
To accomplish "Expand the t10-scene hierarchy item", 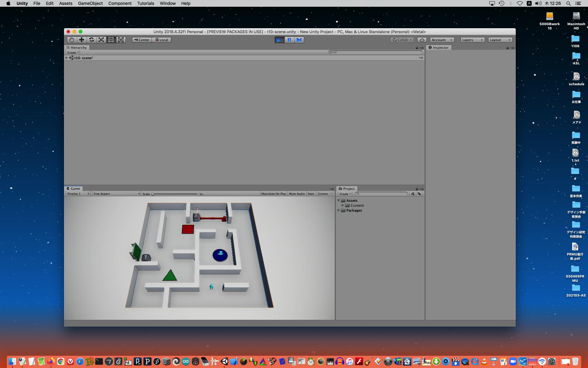I will click(67, 58).
